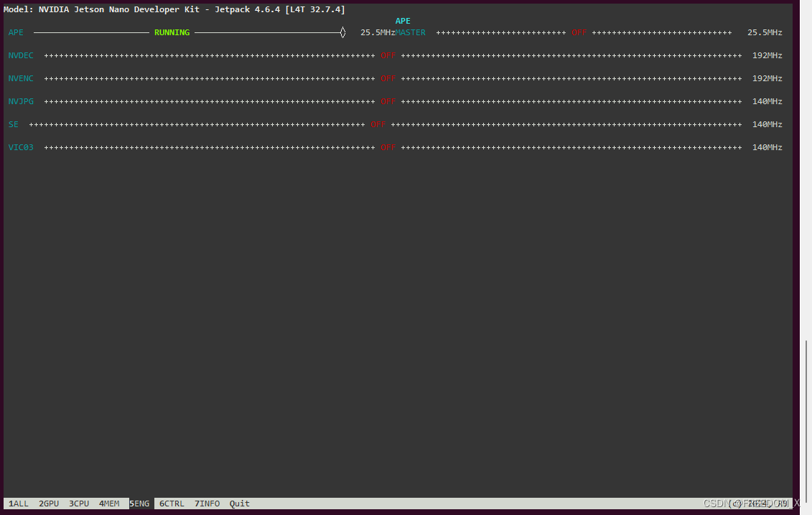The width and height of the screenshot is (812, 515).
Task: Click the 140MHz value in NVJPG row
Action: (767, 101)
